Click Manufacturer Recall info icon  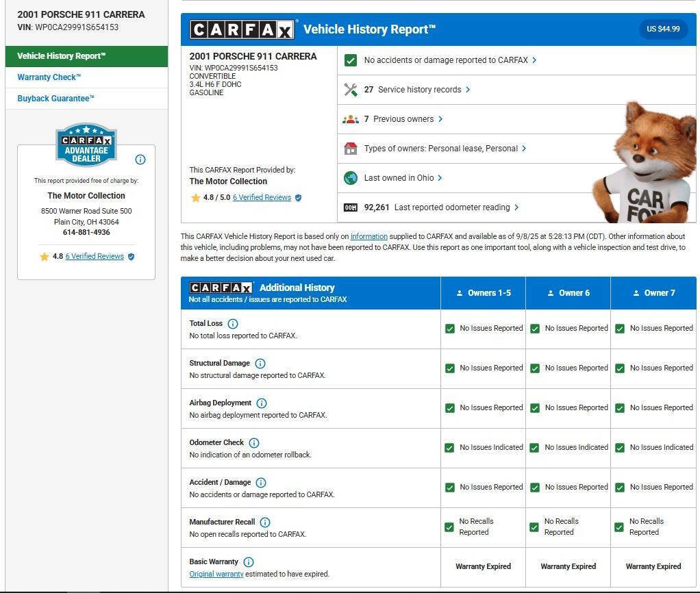pos(265,522)
